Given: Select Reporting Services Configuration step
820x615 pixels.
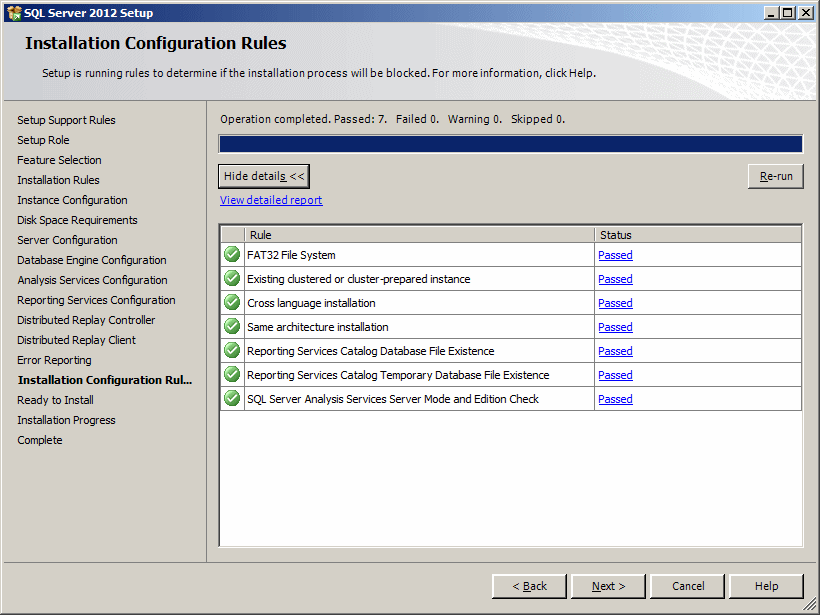Looking at the screenshot, I should click(x=96, y=300).
